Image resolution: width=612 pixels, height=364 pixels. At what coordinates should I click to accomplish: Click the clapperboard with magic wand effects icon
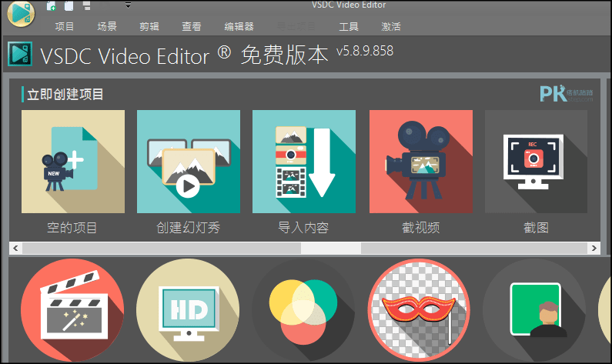[x=72, y=310]
